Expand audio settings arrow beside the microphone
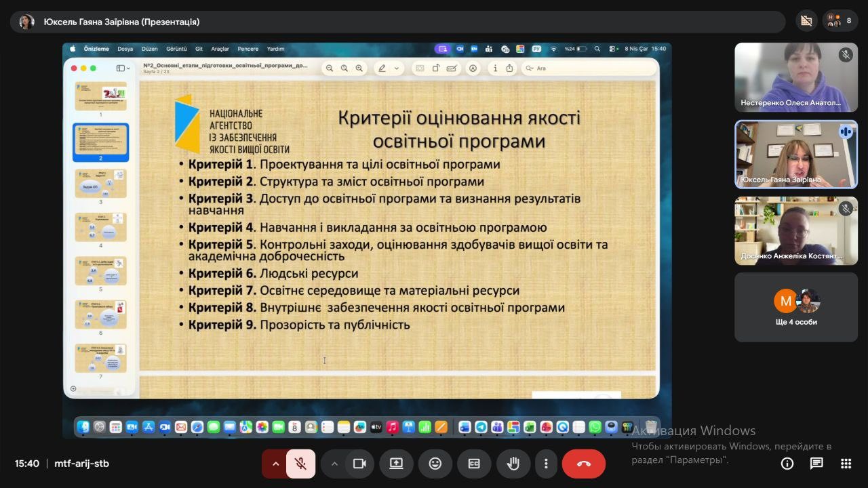The width and height of the screenshot is (868, 488). click(275, 464)
